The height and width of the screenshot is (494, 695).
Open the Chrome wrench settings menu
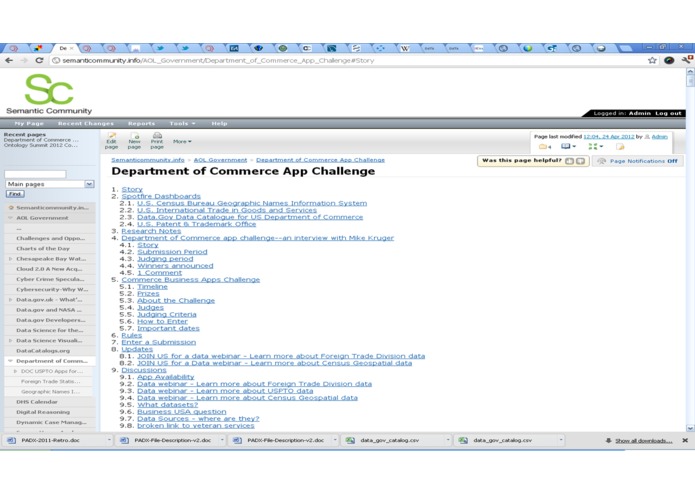click(x=688, y=60)
